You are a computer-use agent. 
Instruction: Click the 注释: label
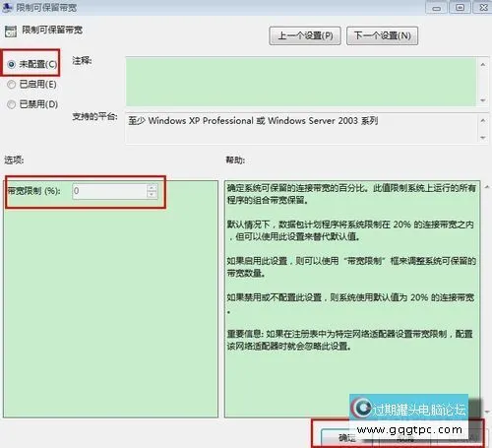(82, 61)
